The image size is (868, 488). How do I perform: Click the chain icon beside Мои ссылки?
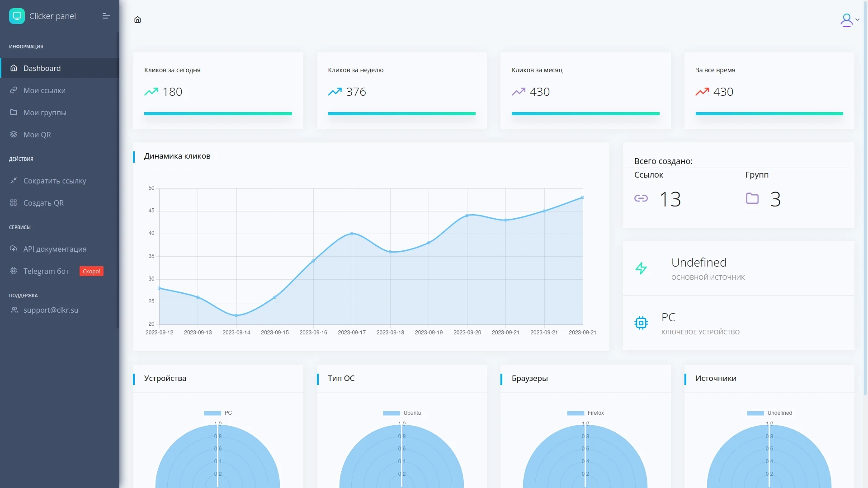point(14,90)
